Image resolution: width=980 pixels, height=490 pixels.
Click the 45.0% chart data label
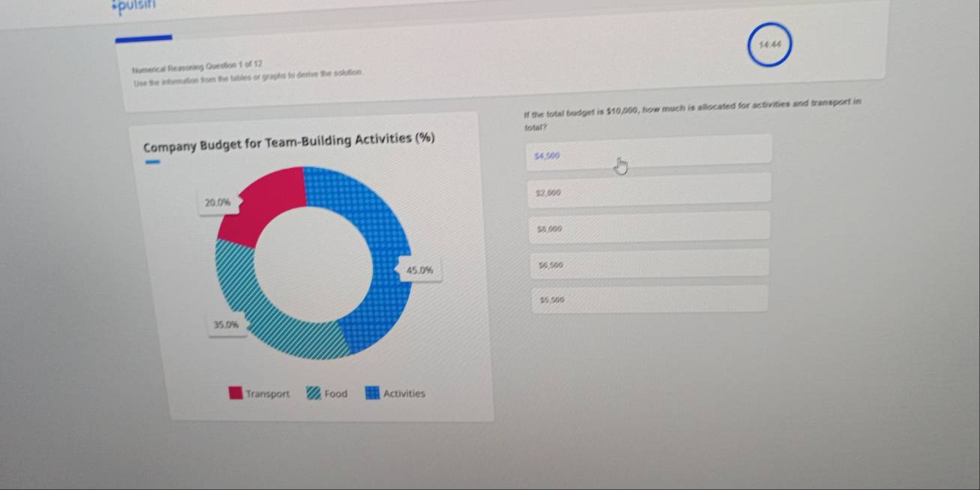419,270
